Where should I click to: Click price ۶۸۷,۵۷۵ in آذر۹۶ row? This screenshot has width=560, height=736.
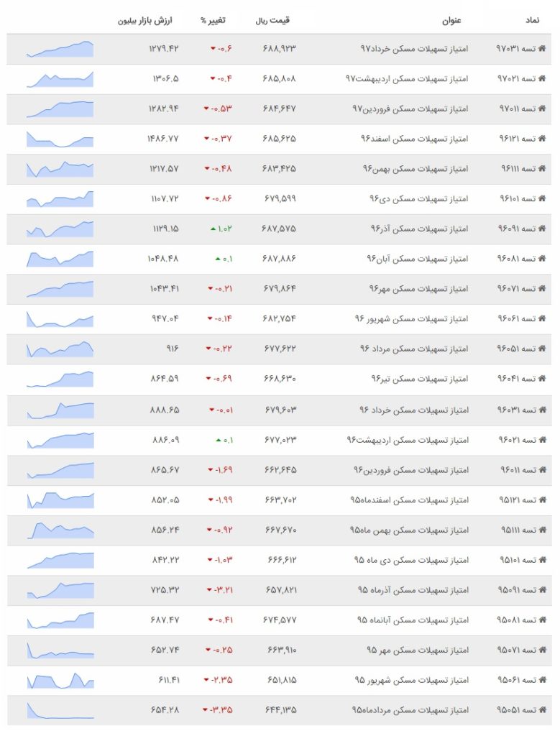(x=279, y=229)
